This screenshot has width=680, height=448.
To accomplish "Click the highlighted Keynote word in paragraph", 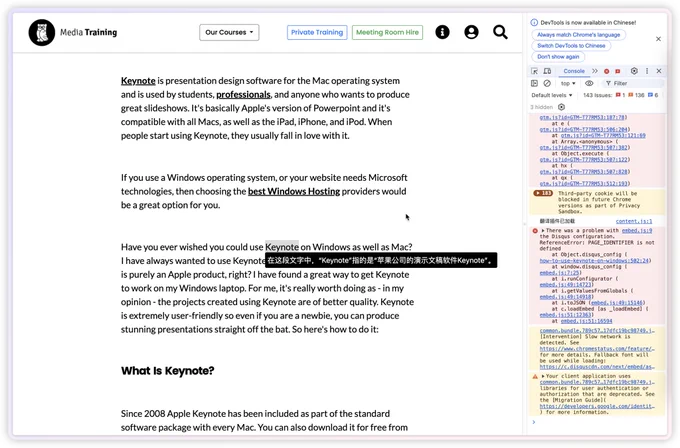I will [282, 247].
